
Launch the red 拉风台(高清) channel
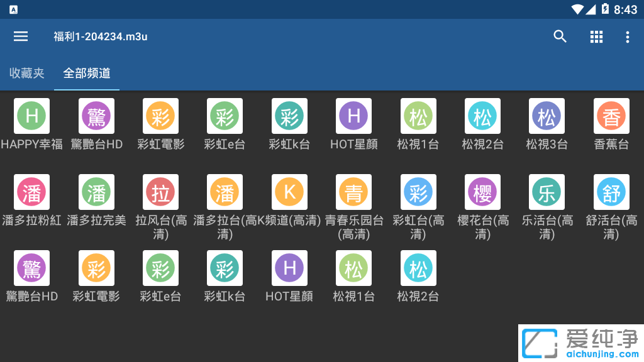coord(160,192)
